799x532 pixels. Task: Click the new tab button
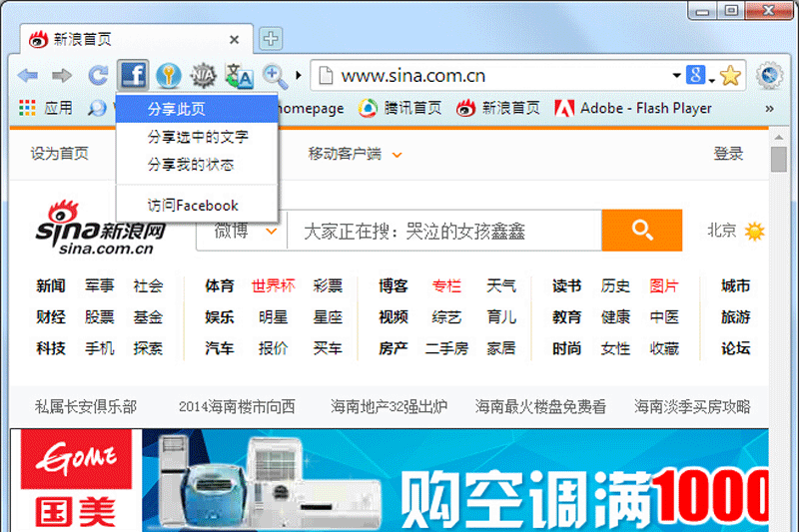(x=271, y=40)
